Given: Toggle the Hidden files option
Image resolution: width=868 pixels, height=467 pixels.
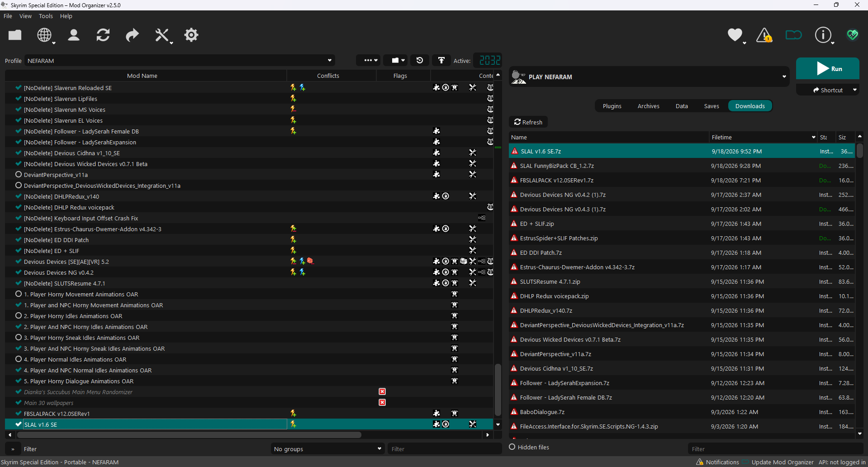Looking at the screenshot, I should [x=512, y=447].
